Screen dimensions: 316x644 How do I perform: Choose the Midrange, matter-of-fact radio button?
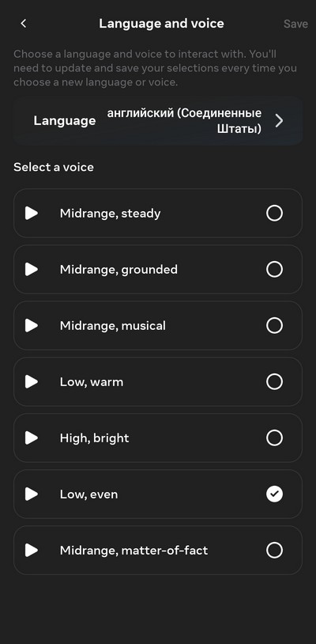click(x=274, y=551)
